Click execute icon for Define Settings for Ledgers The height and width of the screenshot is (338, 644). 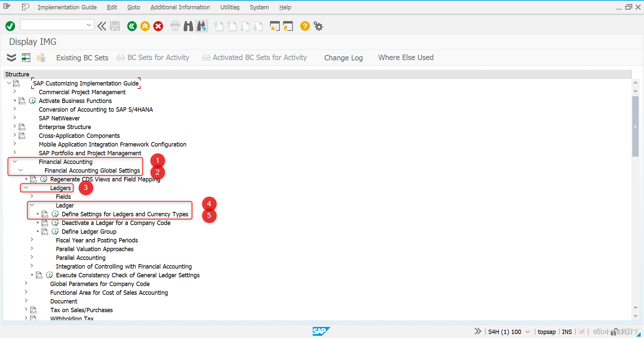(55, 214)
